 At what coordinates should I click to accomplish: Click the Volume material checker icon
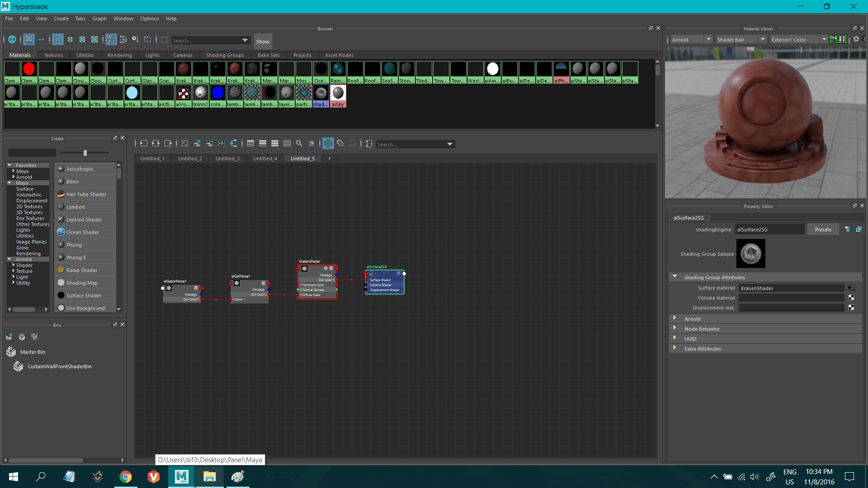[x=851, y=298]
